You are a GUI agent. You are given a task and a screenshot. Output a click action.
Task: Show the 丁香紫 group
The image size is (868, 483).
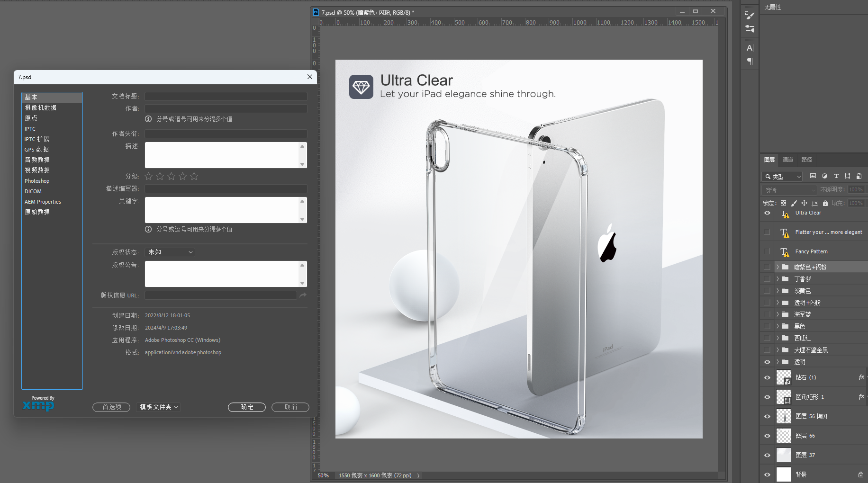pyautogui.click(x=767, y=279)
